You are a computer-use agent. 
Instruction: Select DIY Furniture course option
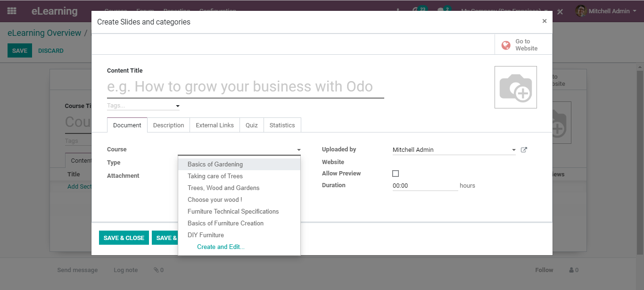(239, 235)
